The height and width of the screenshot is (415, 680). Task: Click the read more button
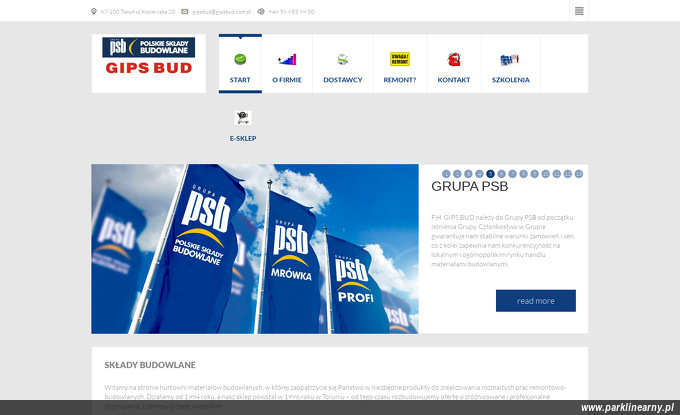(x=536, y=301)
